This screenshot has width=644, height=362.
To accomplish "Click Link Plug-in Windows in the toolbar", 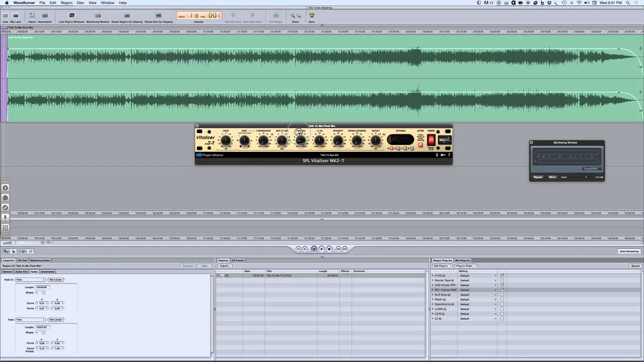I will click(x=71, y=16).
